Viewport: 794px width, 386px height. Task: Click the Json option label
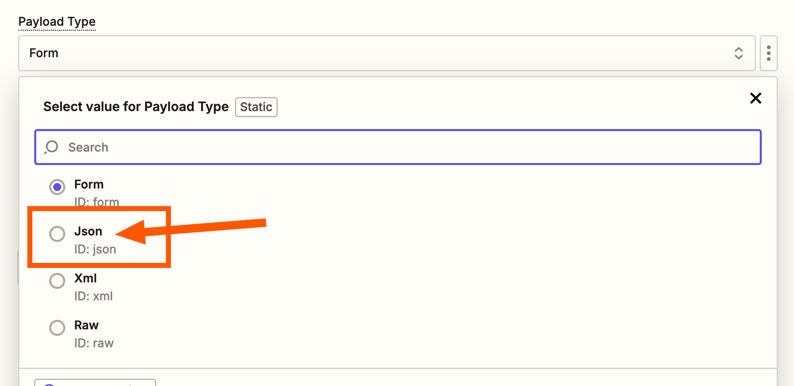coord(88,231)
